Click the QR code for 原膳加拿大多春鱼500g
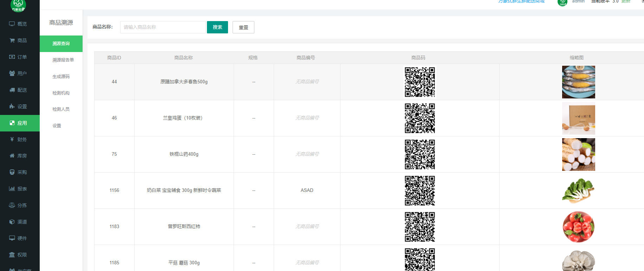Image resolution: width=644 pixels, height=271 pixels. (x=420, y=82)
